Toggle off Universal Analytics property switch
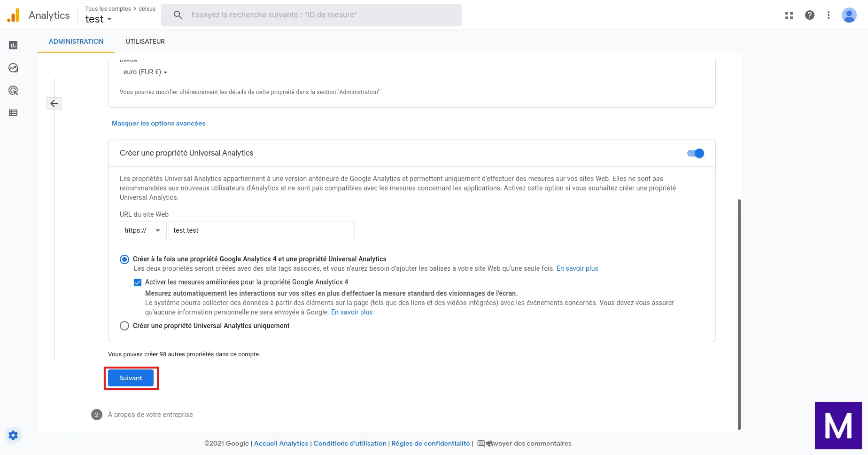Image resolution: width=868 pixels, height=455 pixels. click(x=696, y=153)
